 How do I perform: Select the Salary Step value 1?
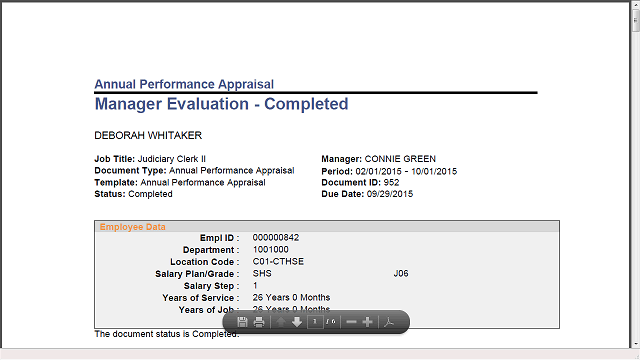click(255, 286)
